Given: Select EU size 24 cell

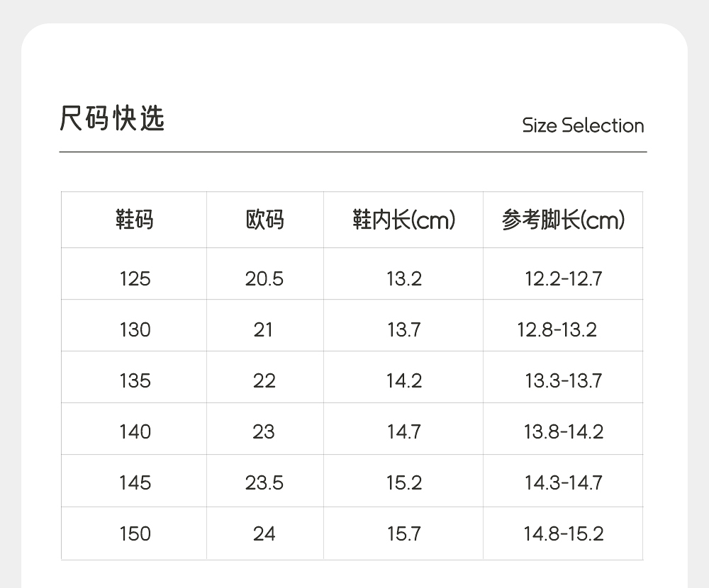Looking at the screenshot, I should (264, 533).
